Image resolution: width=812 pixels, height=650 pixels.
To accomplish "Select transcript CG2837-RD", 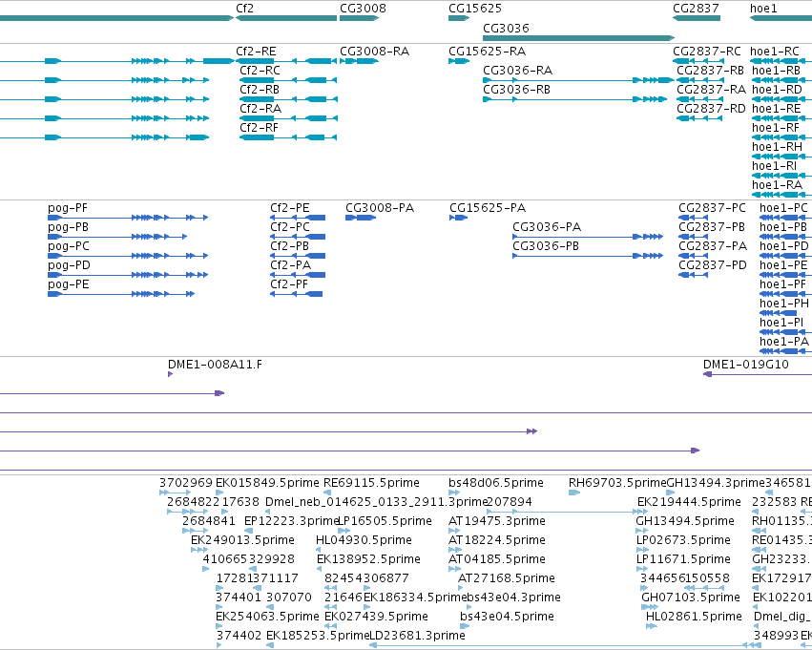I will coord(699,118).
